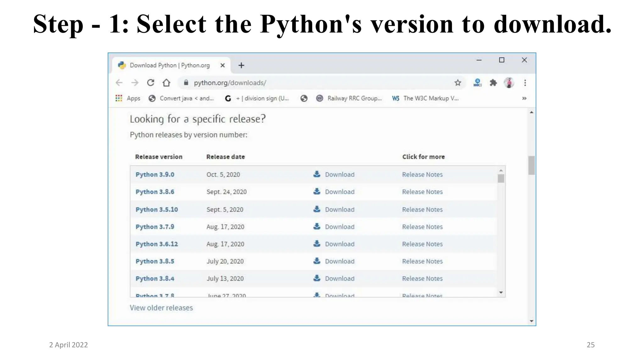The width and height of the screenshot is (644, 362).
Task: Select the Download Python tab
Action: 169,65
